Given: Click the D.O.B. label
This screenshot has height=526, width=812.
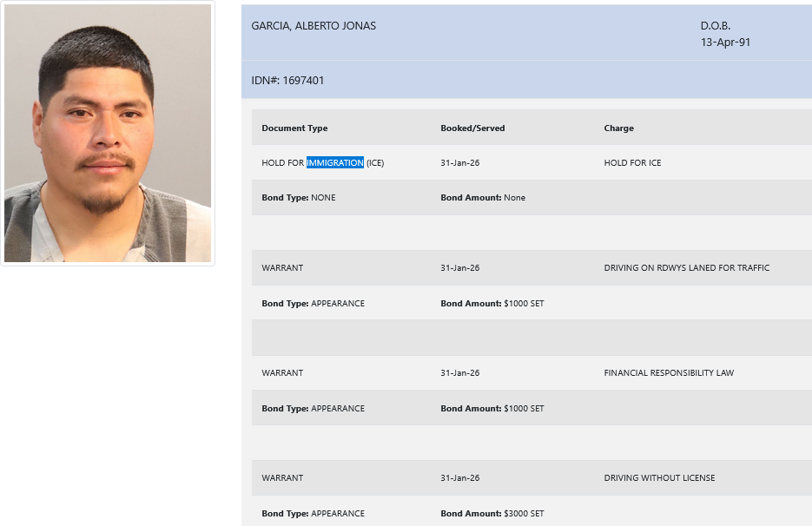Looking at the screenshot, I should [x=717, y=26].
